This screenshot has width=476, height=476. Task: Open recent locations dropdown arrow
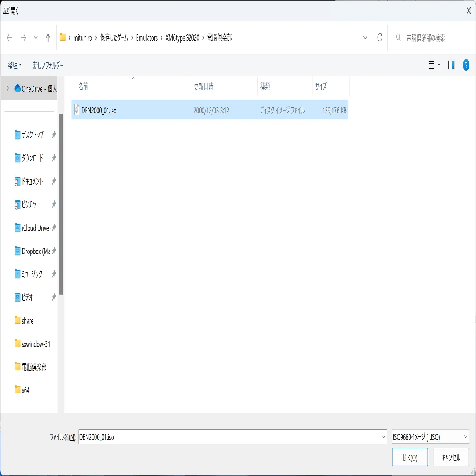pyautogui.click(x=36, y=38)
